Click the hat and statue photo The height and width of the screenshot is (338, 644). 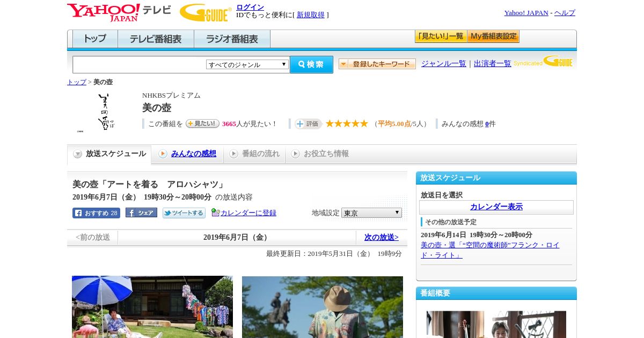click(323, 307)
